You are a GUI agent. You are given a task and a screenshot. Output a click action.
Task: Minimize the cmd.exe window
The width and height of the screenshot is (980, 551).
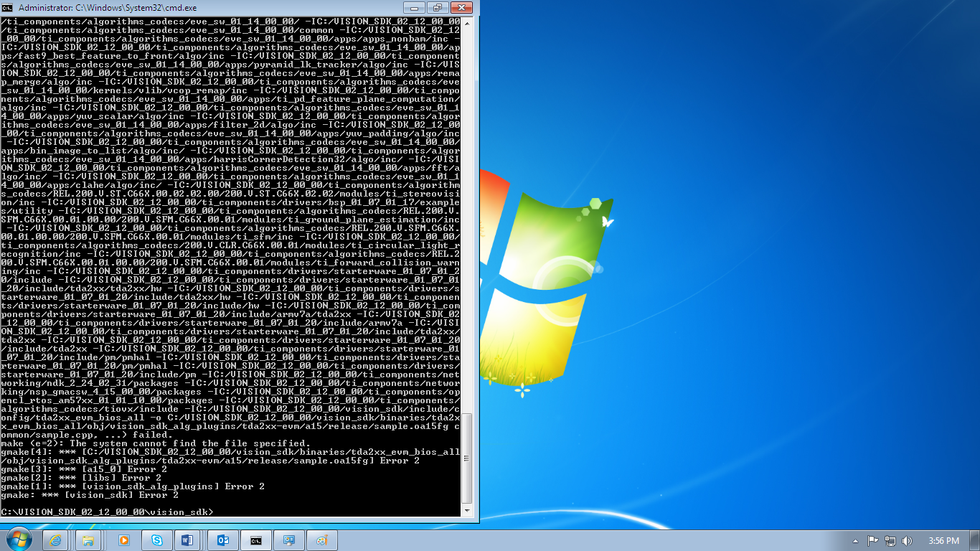point(413,7)
